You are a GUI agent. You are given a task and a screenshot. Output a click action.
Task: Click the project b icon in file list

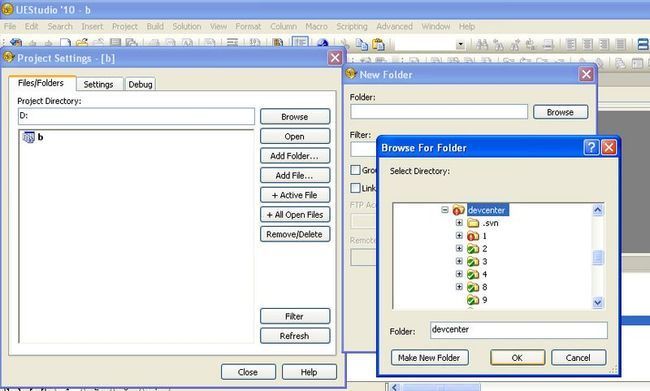coord(29,137)
